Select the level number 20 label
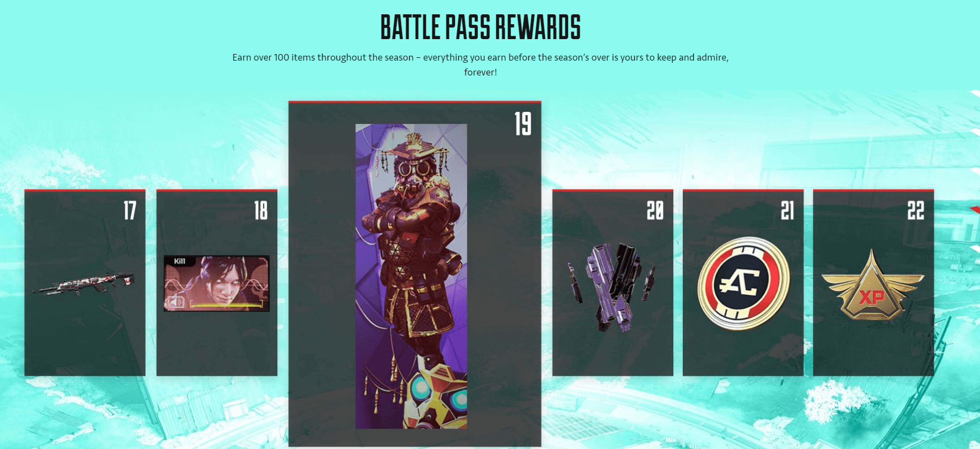This screenshot has height=449, width=980. pyautogui.click(x=655, y=210)
